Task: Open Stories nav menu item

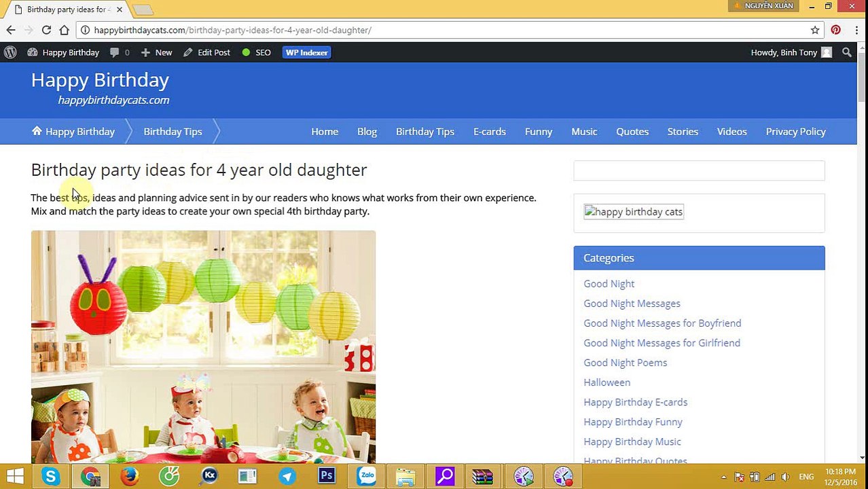Action: pyautogui.click(x=683, y=131)
